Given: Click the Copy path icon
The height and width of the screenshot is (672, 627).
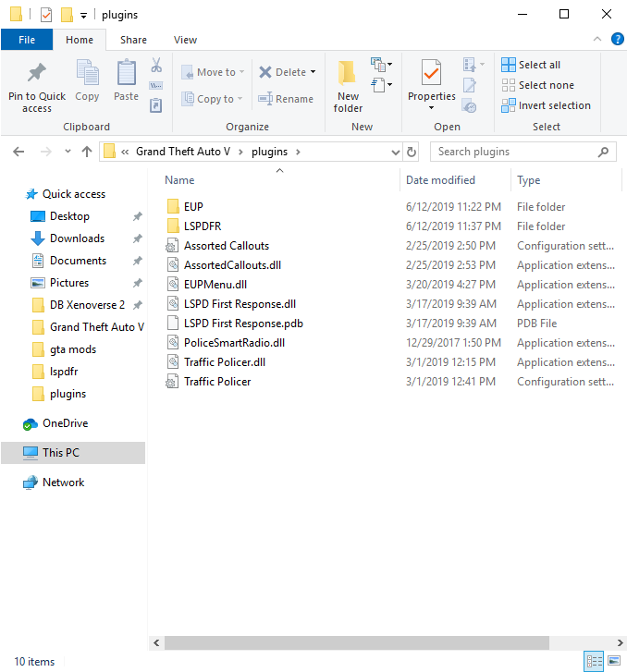Looking at the screenshot, I should 155,86.
